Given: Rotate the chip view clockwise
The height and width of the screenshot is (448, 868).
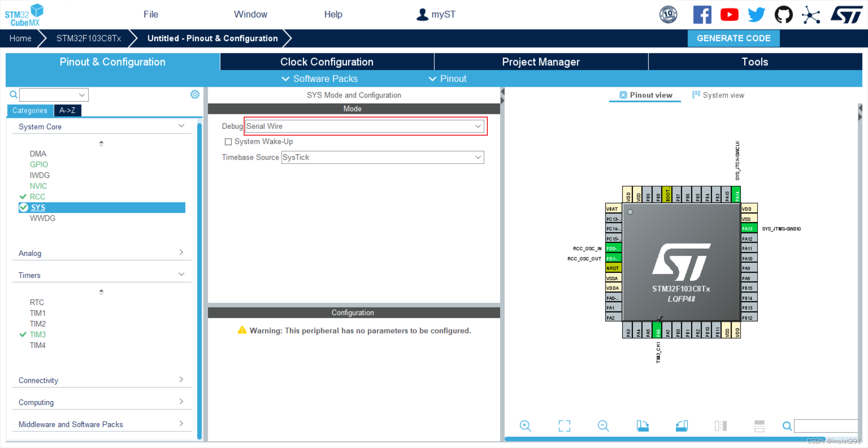Looking at the screenshot, I should [642, 425].
